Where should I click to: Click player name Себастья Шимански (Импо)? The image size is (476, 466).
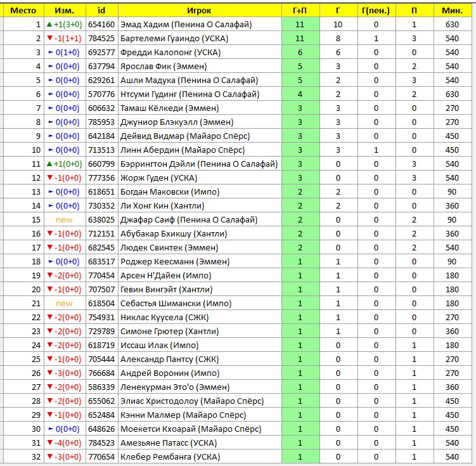point(176,304)
